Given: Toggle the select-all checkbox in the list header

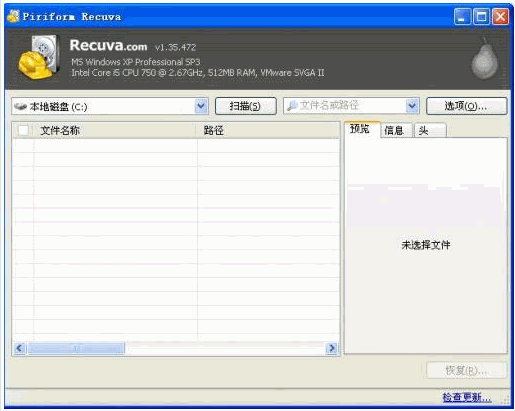Looking at the screenshot, I should click(23, 130).
